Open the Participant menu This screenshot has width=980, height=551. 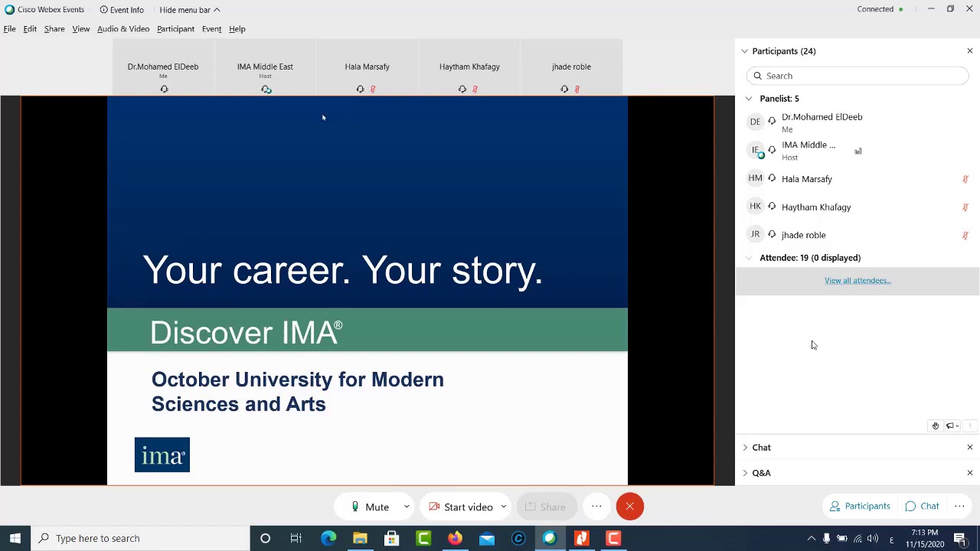click(x=175, y=29)
